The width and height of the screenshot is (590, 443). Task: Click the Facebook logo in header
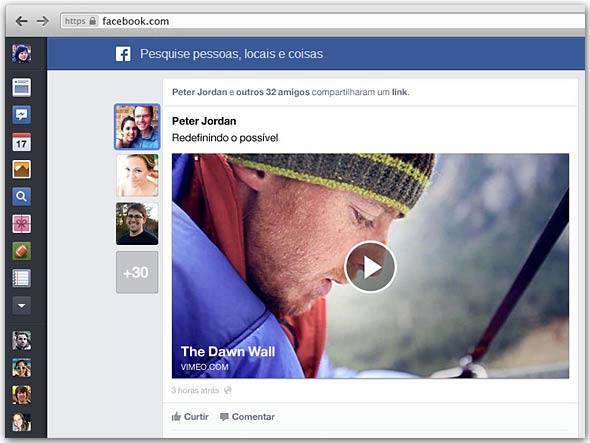pyautogui.click(x=123, y=54)
